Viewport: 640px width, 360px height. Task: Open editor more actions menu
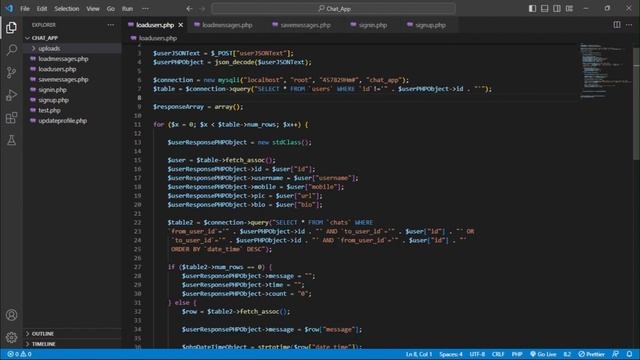[x=629, y=25]
